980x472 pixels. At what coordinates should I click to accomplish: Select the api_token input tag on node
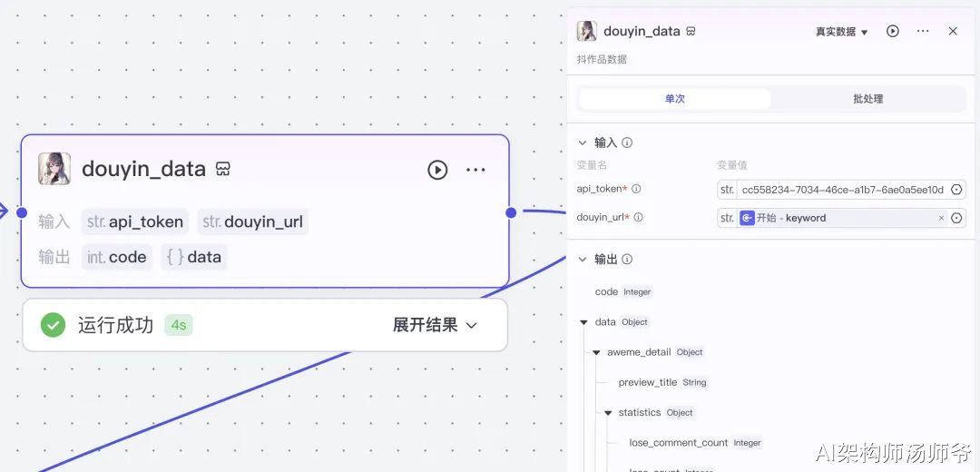135,221
